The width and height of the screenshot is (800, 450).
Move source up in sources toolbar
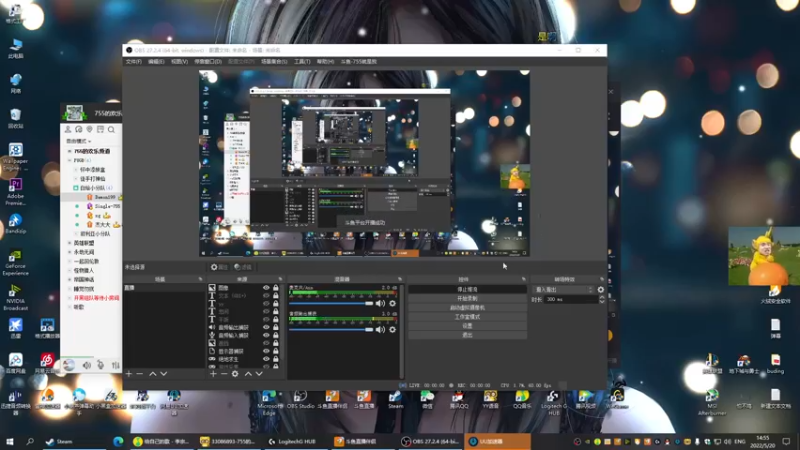(x=248, y=374)
